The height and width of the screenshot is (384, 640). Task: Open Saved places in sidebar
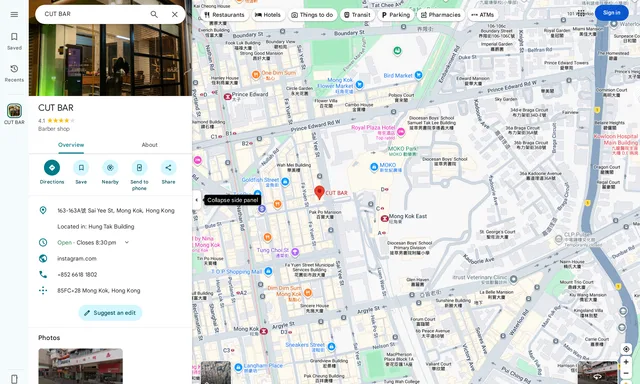pos(14,41)
